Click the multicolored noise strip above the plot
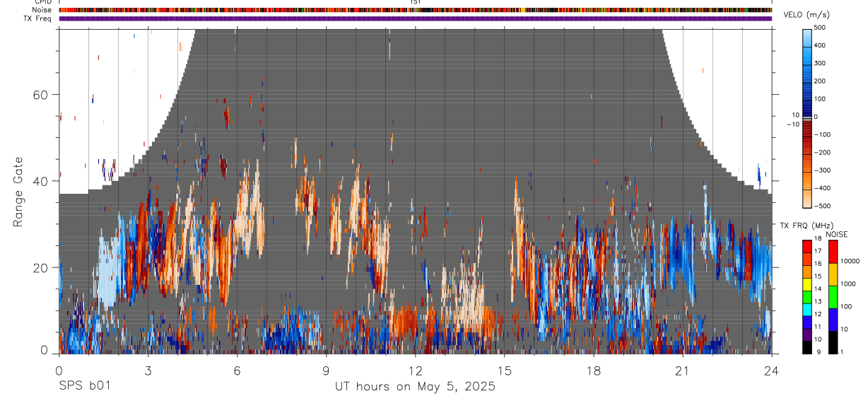Screen dimensions: 868x401 (x=415, y=10)
